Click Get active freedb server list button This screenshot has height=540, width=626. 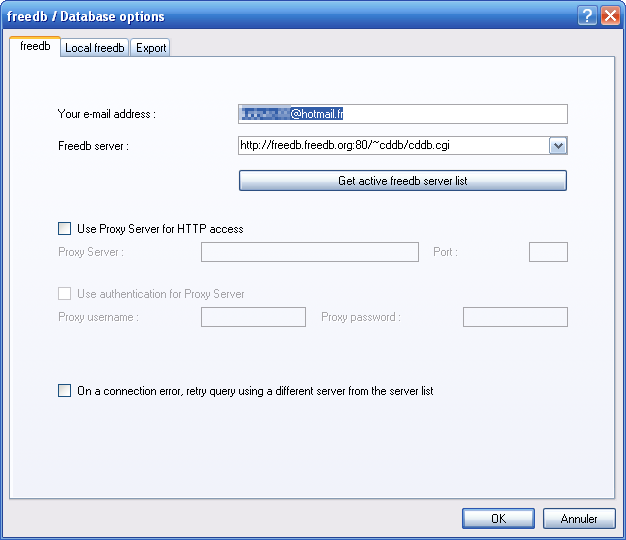pyautogui.click(x=402, y=181)
